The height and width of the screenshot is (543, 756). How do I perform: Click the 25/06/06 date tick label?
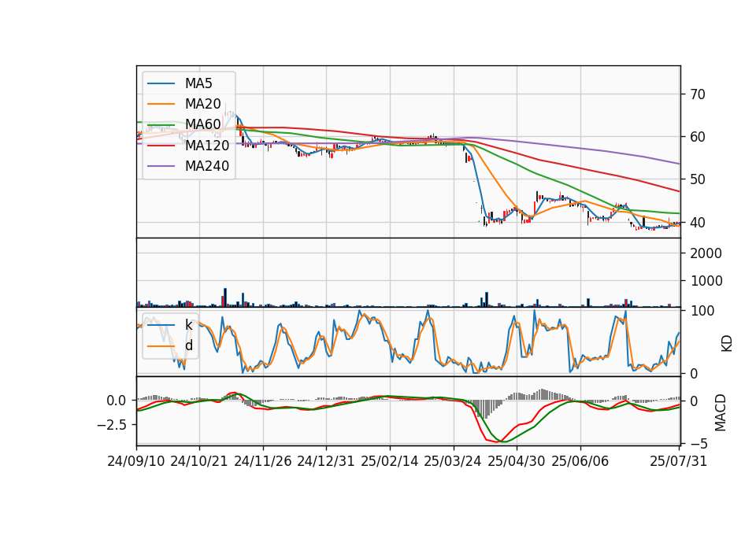(x=580, y=461)
